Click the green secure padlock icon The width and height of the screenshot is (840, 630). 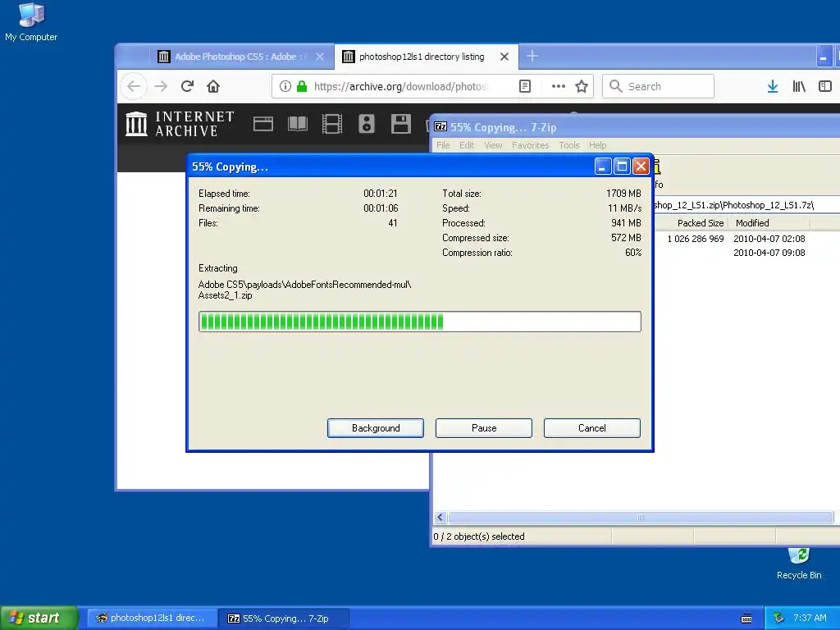[302, 86]
